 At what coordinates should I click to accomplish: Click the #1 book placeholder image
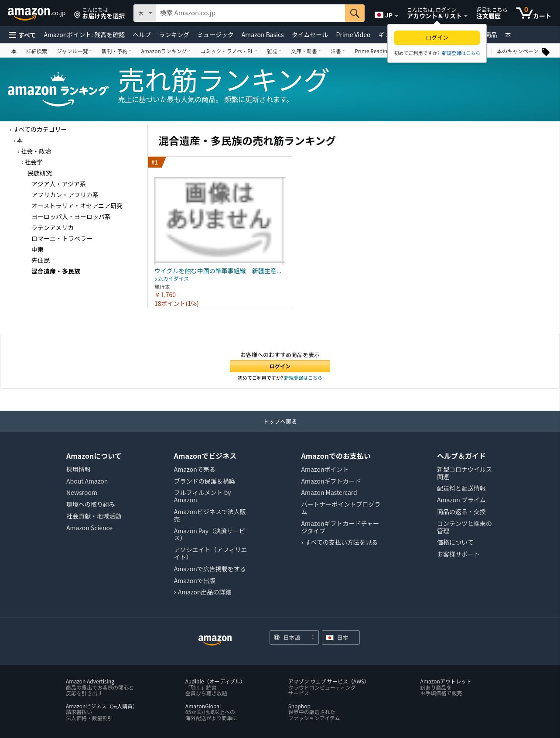click(219, 220)
